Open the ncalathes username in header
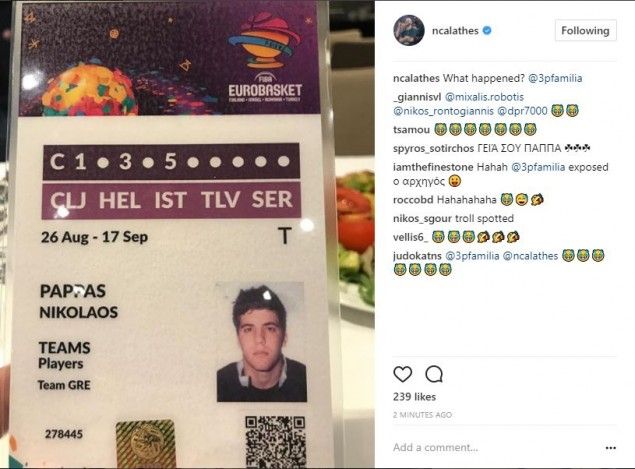 click(x=455, y=30)
